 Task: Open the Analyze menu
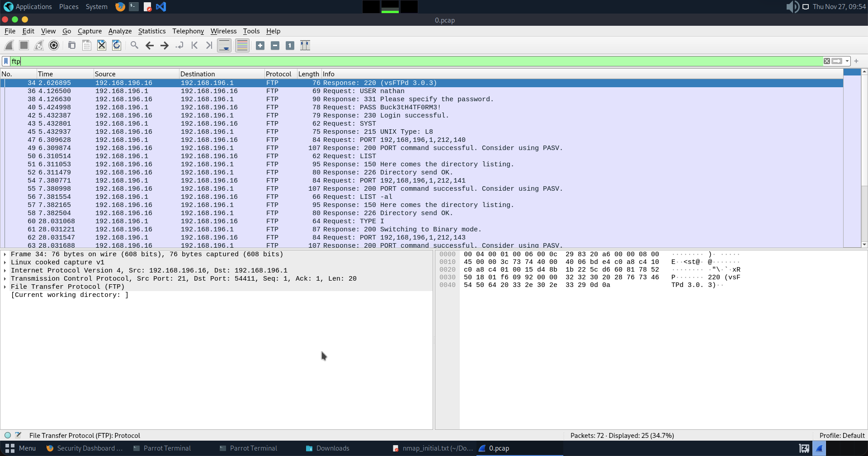(120, 31)
